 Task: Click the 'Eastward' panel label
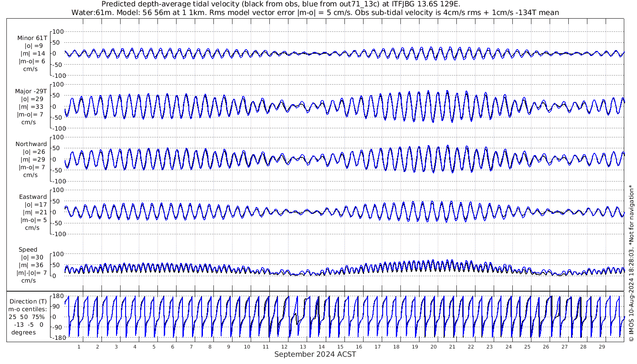point(33,197)
